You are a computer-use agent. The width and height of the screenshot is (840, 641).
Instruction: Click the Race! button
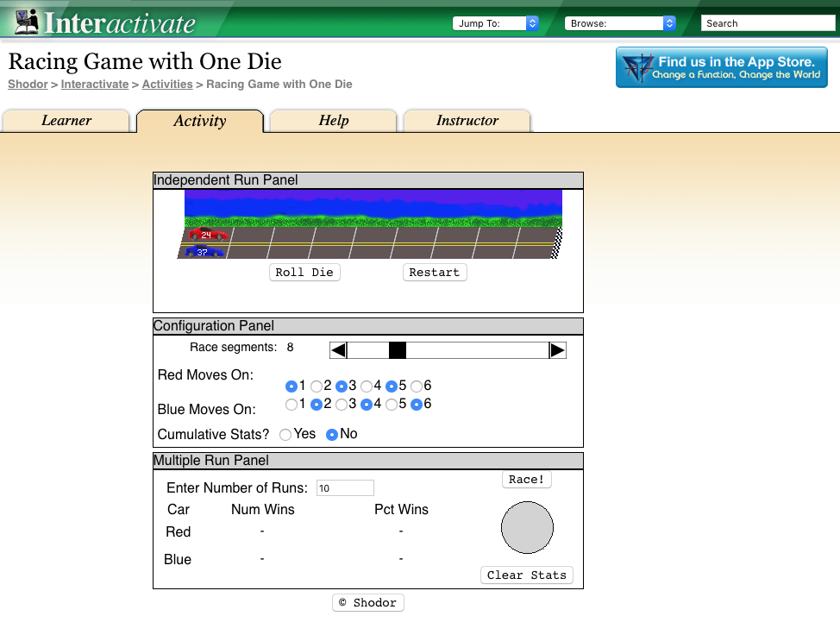click(526, 480)
